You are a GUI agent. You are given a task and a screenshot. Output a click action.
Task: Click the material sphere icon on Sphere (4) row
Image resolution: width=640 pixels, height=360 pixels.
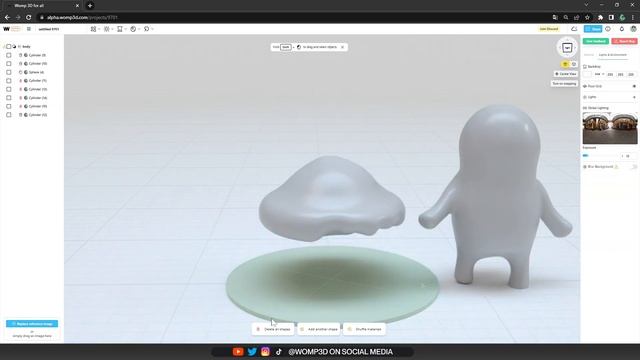coord(26,72)
